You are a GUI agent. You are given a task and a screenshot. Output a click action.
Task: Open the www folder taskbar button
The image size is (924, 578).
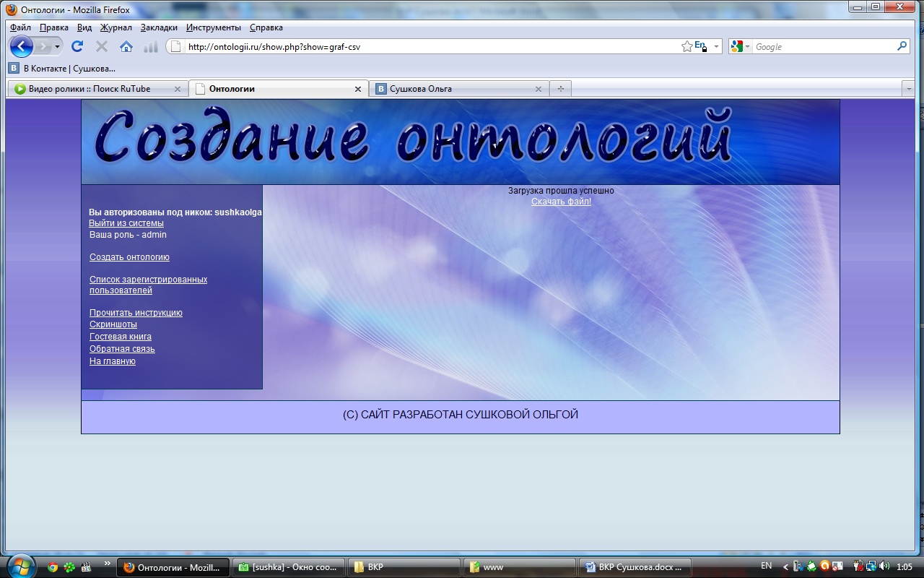pos(520,567)
